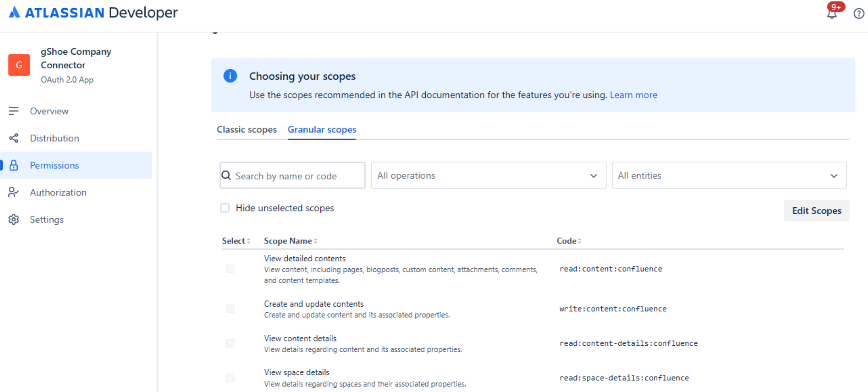Open Settings via the gear icon
This screenshot has width=868, height=392.
[x=14, y=219]
